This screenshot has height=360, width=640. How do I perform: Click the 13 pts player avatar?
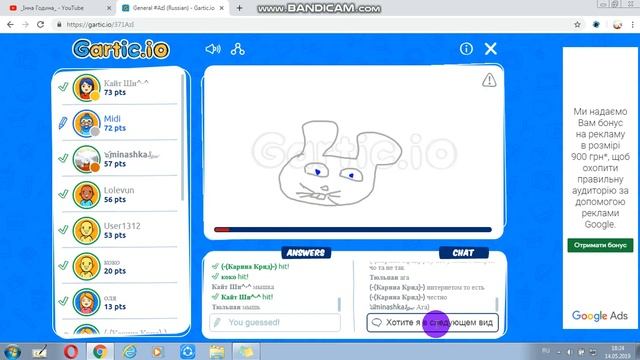[x=87, y=302]
